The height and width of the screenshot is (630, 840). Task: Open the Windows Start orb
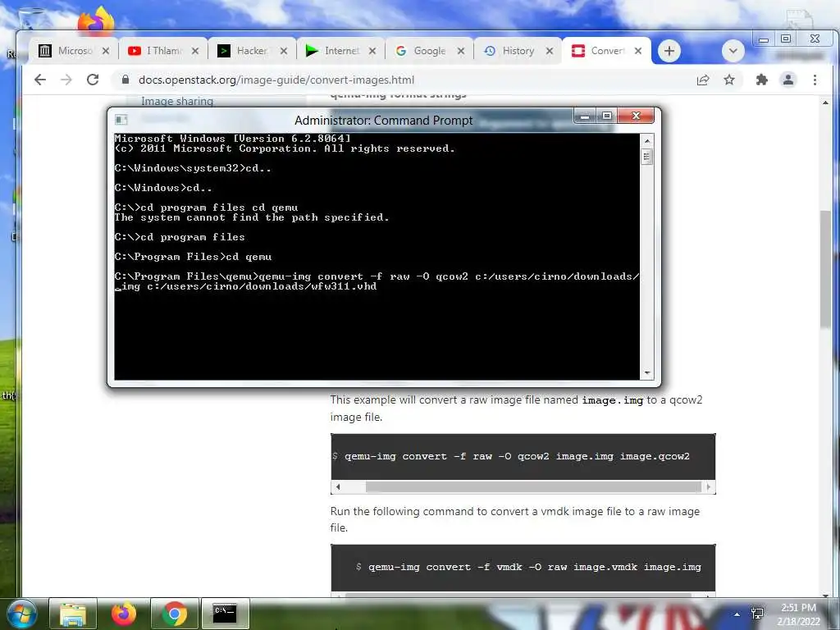pyautogui.click(x=21, y=614)
